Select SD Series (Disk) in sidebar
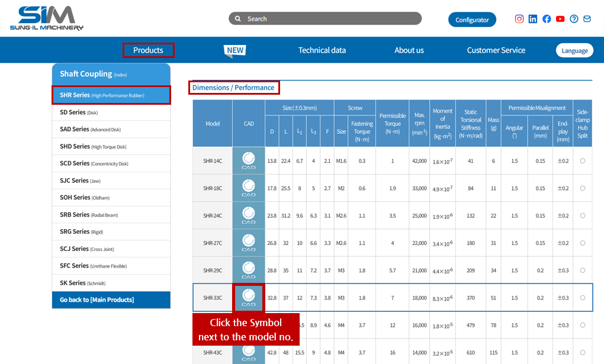The image size is (604, 364). point(79,112)
